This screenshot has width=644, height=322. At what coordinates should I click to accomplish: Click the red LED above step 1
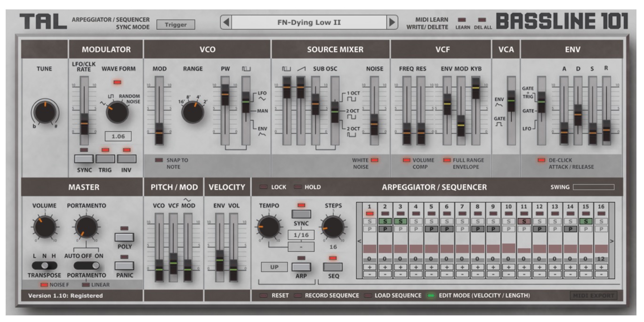[370, 214]
